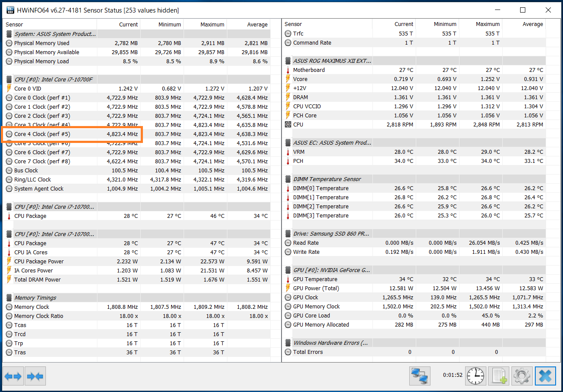563x392 pixels.
Task: Click the clock icon beside Bus Clock
Action: click(x=9, y=170)
